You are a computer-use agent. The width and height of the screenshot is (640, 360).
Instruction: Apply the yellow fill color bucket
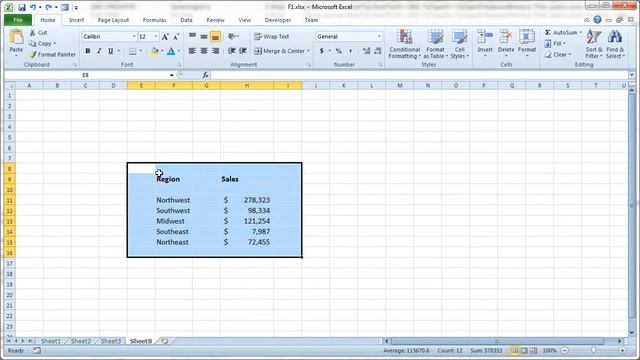[x=154, y=51]
